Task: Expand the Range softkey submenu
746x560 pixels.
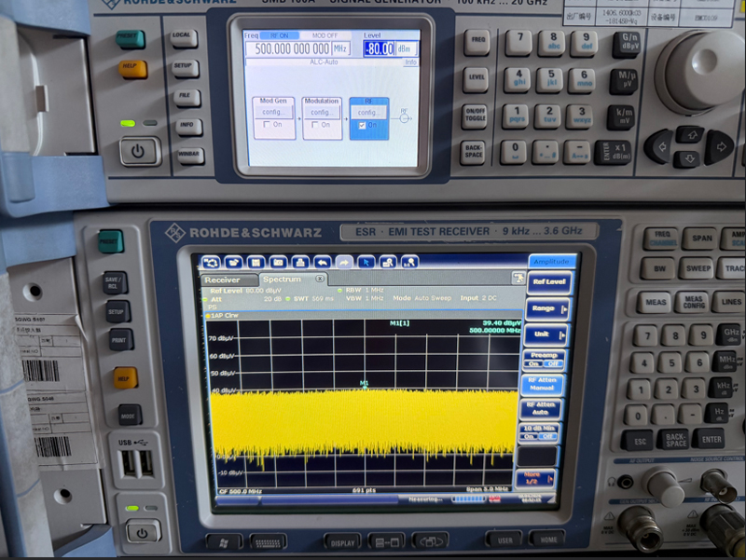Action: [x=546, y=309]
